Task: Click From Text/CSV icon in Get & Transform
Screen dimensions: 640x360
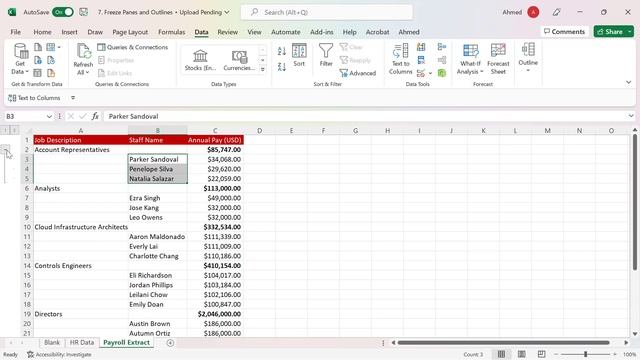Action: tap(38, 47)
